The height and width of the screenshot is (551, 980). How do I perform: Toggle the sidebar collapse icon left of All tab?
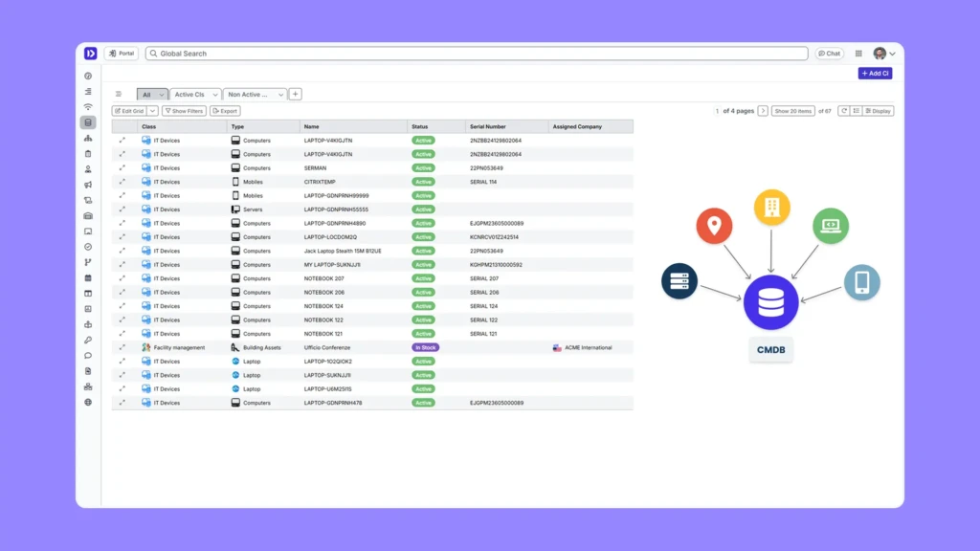119,95
